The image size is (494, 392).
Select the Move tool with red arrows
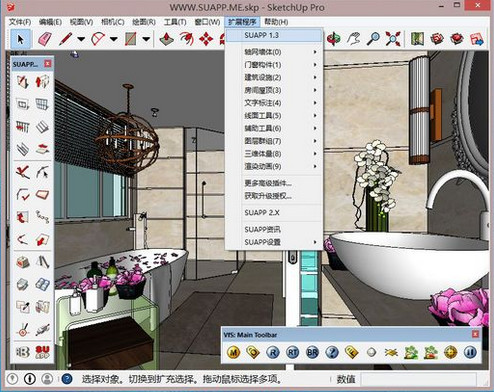206,39
